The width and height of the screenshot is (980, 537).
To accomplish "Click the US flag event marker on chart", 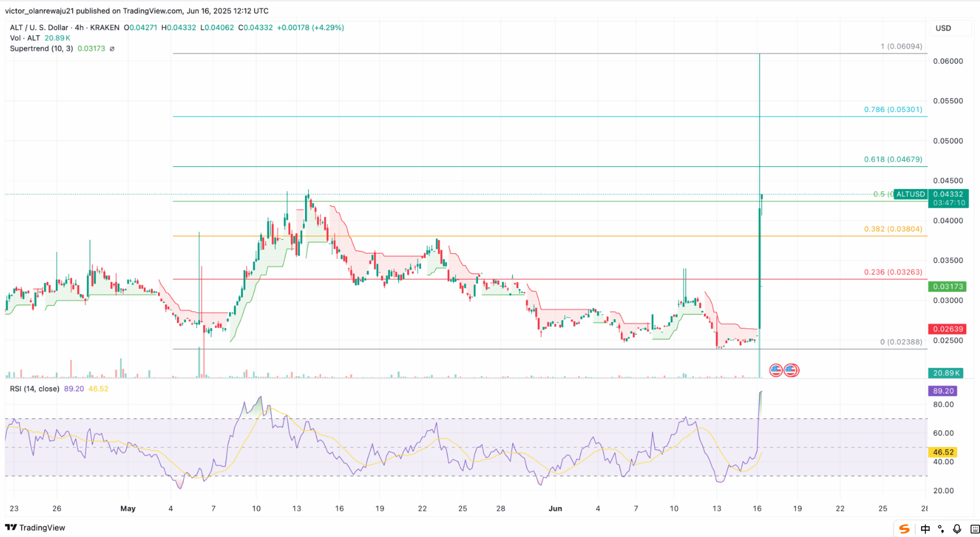I will (x=776, y=370).
